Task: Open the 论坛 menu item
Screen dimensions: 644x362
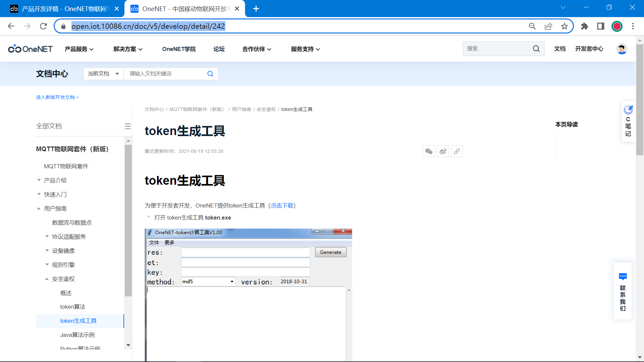Action: [219, 49]
